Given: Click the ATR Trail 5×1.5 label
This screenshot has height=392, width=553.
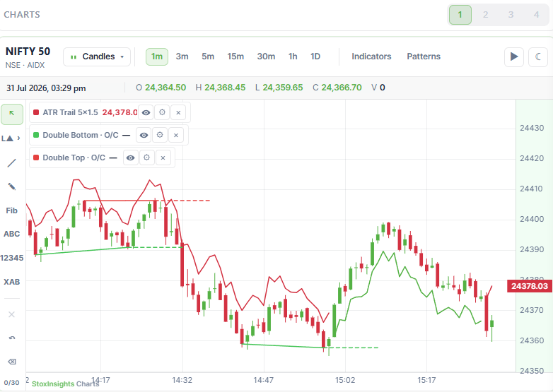Looking at the screenshot, I should pyautogui.click(x=70, y=113).
